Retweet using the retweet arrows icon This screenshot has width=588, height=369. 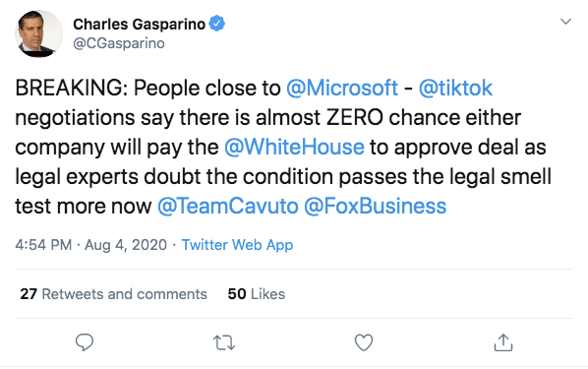224,342
